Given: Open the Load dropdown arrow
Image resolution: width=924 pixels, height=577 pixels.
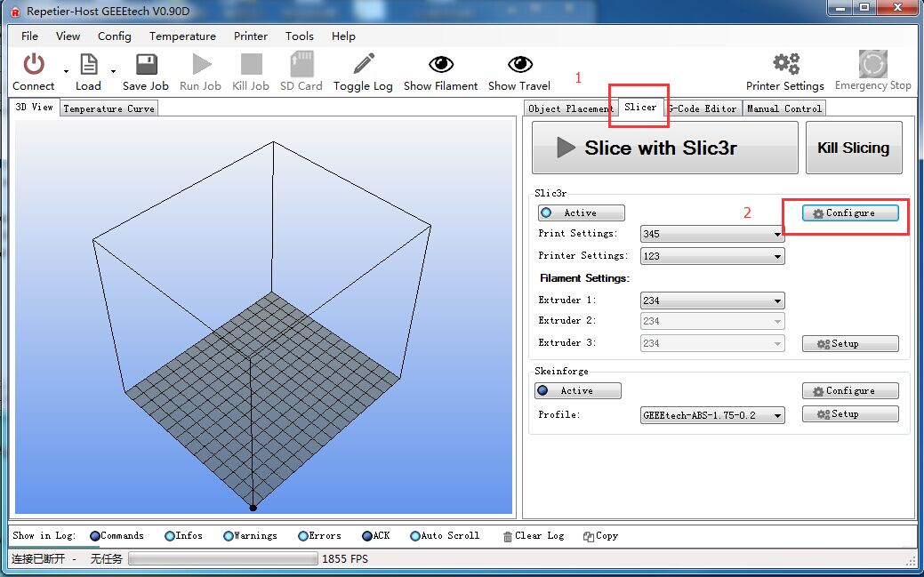Looking at the screenshot, I should click(113, 72).
